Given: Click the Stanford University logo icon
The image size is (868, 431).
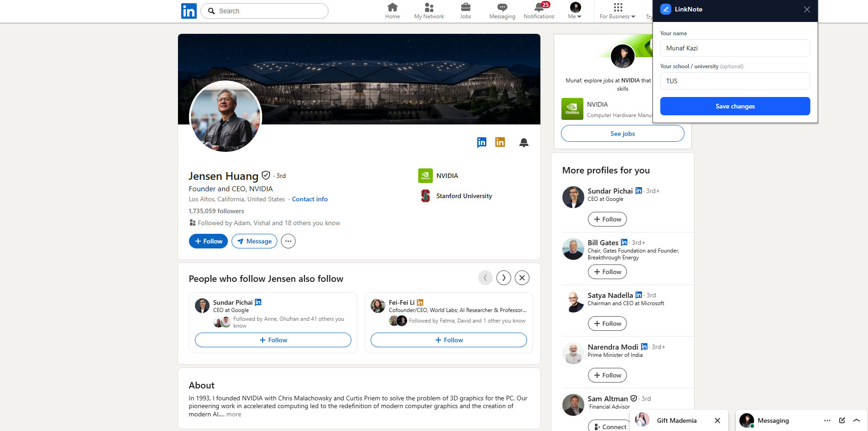Looking at the screenshot, I should tap(426, 196).
